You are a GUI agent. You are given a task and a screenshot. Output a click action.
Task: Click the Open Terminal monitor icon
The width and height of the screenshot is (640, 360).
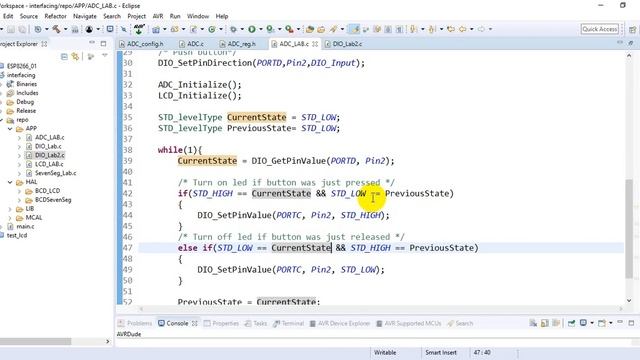click(x=110, y=29)
